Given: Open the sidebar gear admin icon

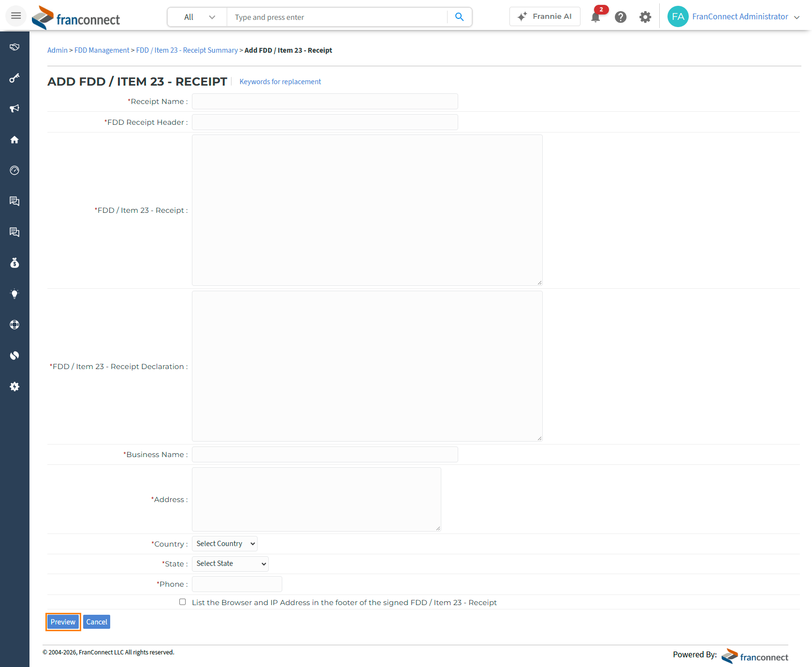Looking at the screenshot, I should (14, 386).
